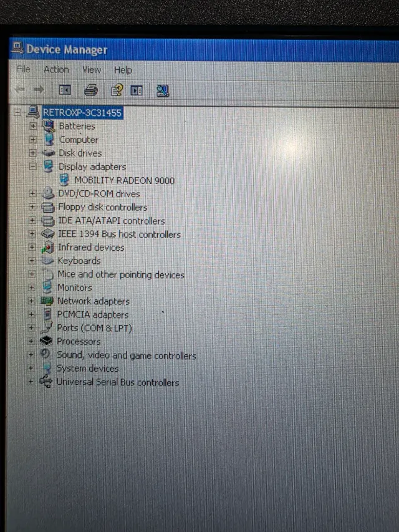This screenshot has width=399, height=532.
Task: Open the File menu
Action: (24, 69)
